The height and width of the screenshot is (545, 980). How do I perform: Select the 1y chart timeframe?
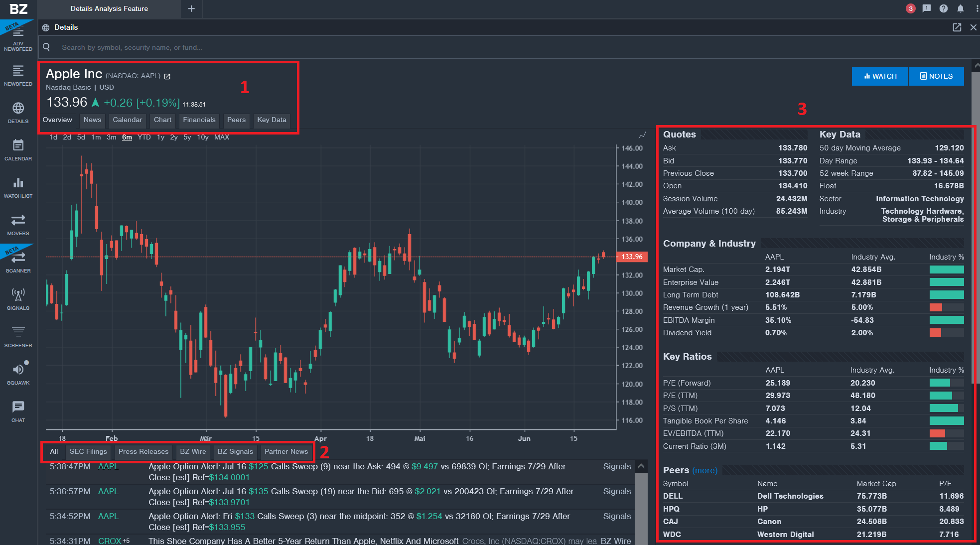click(x=160, y=137)
